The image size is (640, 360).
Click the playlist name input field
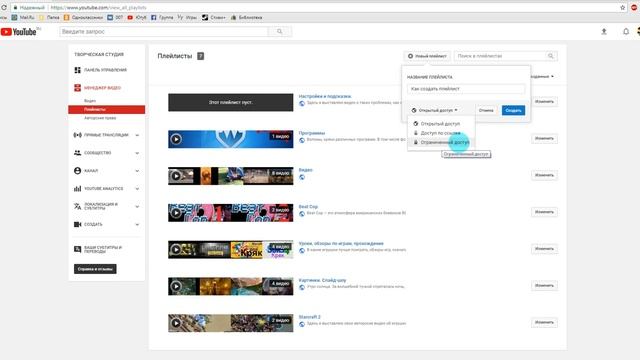tap(466, 89)
